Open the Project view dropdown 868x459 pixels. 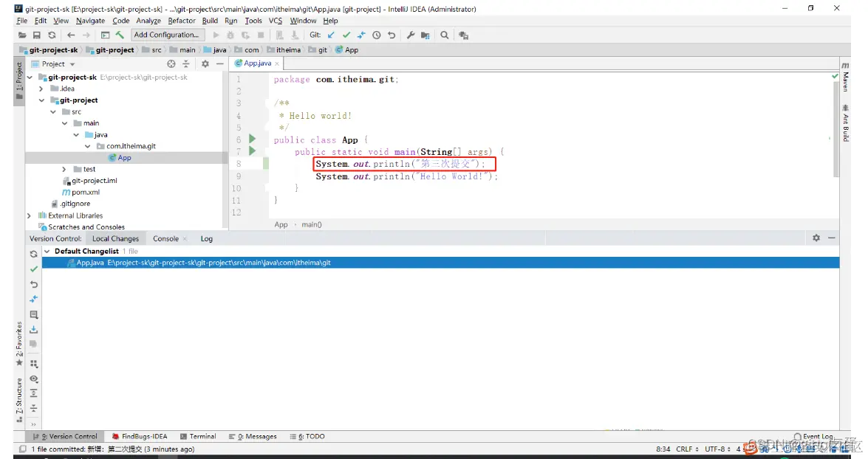(53, 63)
